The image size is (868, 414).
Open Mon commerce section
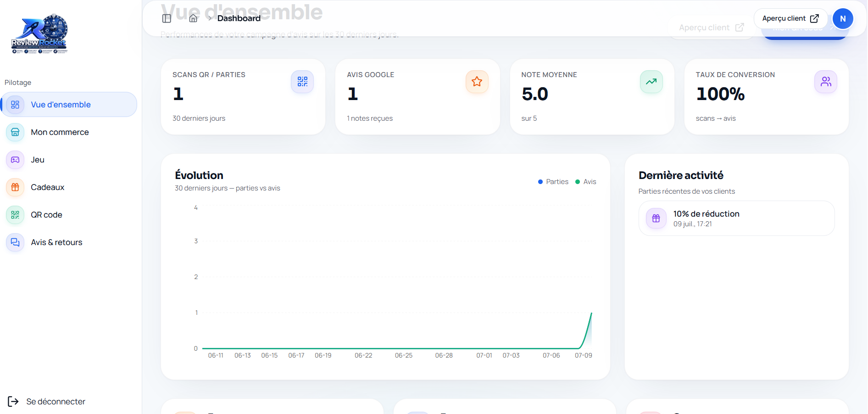tap(69, 132)
